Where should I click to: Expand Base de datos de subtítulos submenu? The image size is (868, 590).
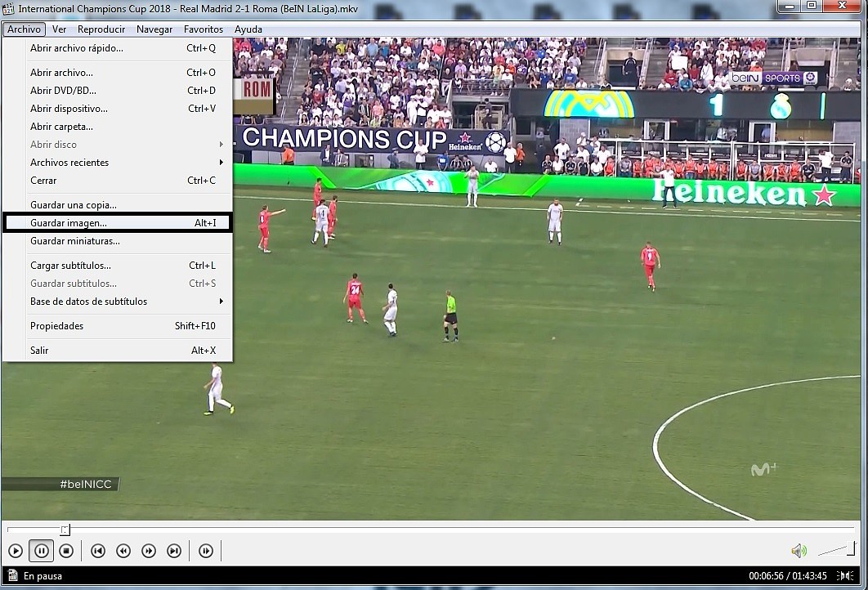(x=118, y=301)
